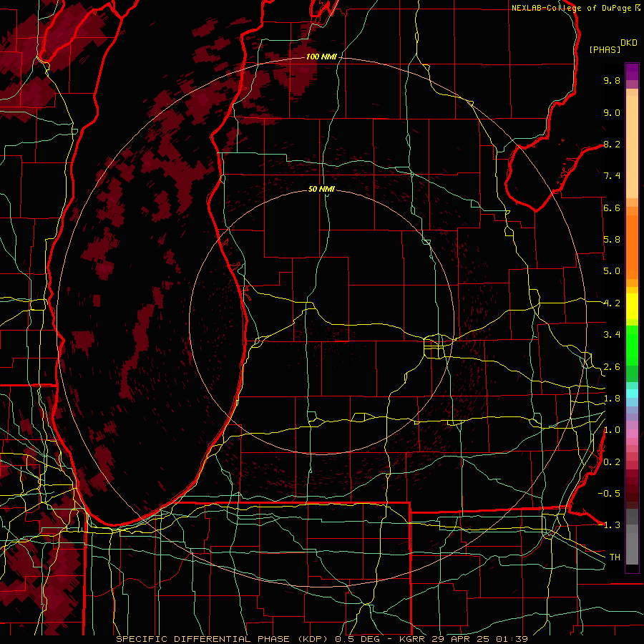Select the 1.8 scale value
This screenshot has height=644, width=644.
click(x=612, y=399)
